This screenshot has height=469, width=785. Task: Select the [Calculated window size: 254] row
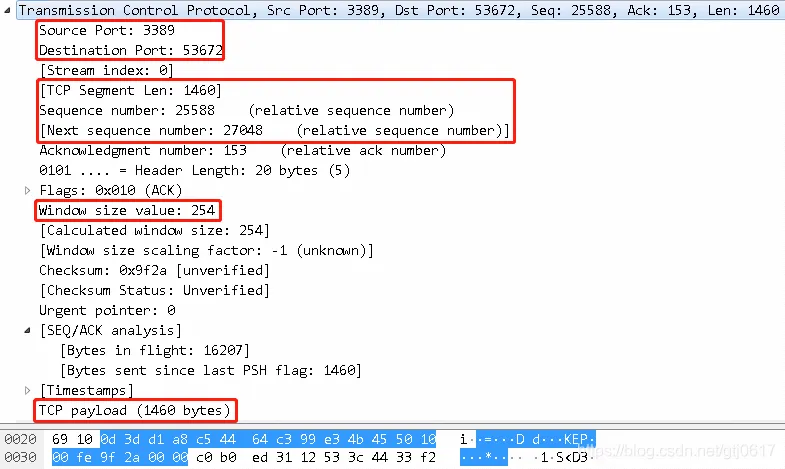(155, 230)
